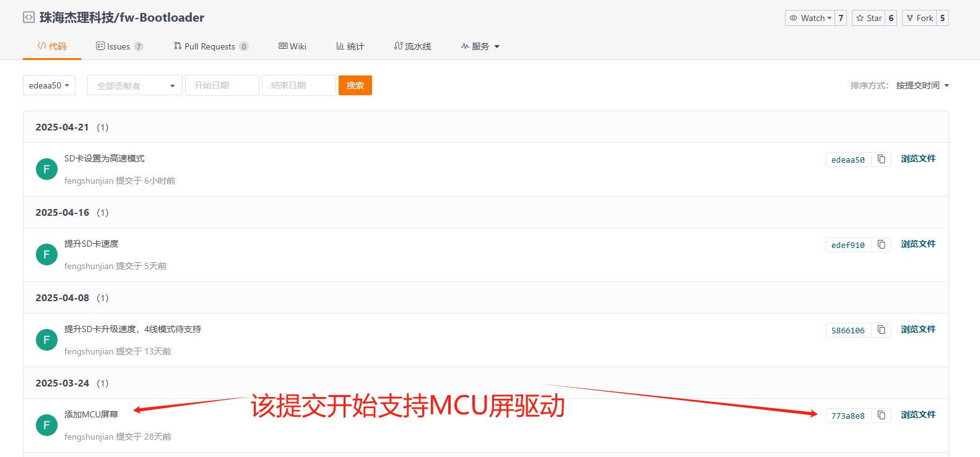Viewport: 980px width, 457px height.
Task: Click the repository code icon beside title
Action: pos(28,17)
